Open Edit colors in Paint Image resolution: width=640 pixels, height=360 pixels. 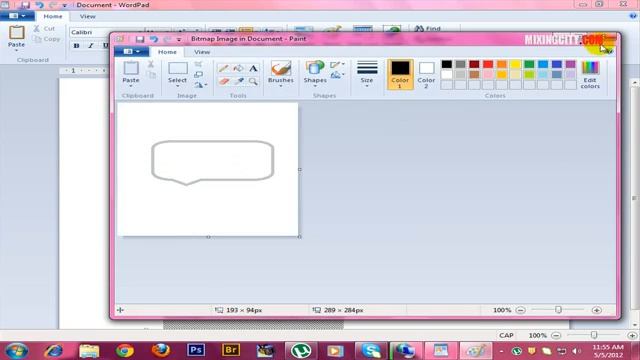click(x=590, y=74)
